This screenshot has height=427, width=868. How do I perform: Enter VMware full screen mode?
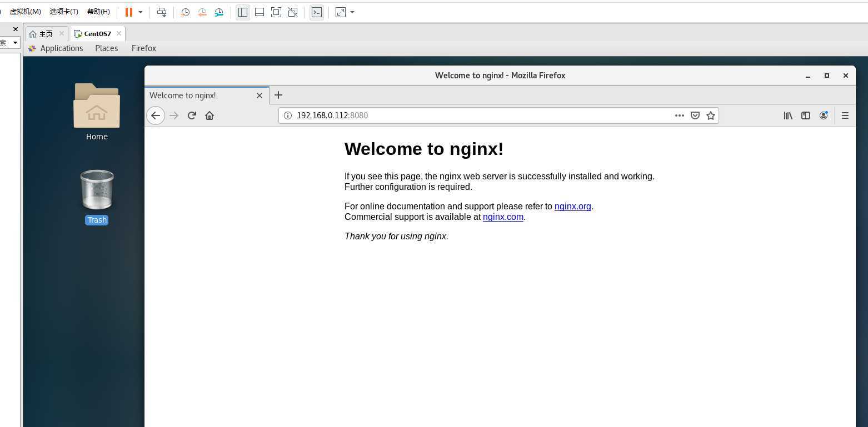click(276, 12)
